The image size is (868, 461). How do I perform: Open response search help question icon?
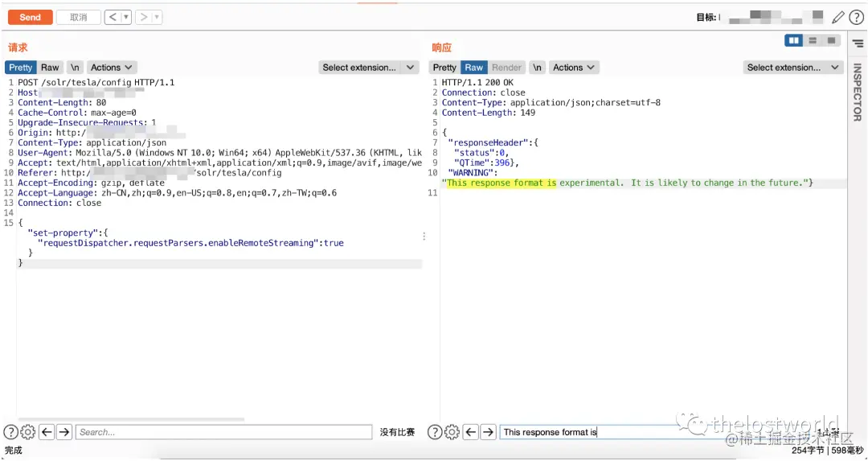(435, 432)
